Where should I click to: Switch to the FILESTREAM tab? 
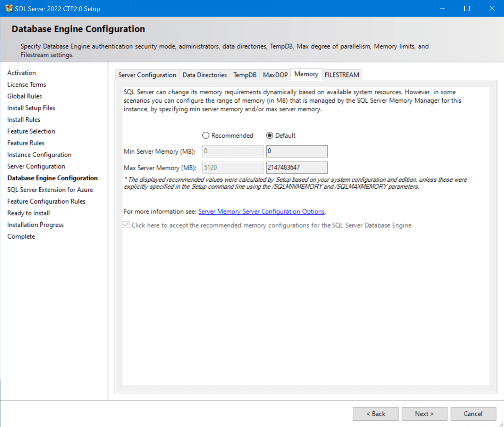pyautogui.click(x=341, y=75)
